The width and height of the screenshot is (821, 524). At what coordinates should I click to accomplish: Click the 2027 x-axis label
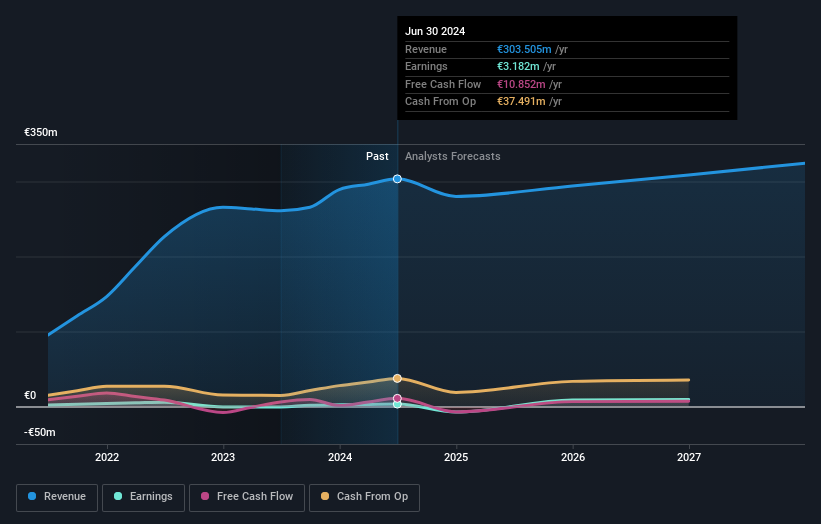click(689, 457)
